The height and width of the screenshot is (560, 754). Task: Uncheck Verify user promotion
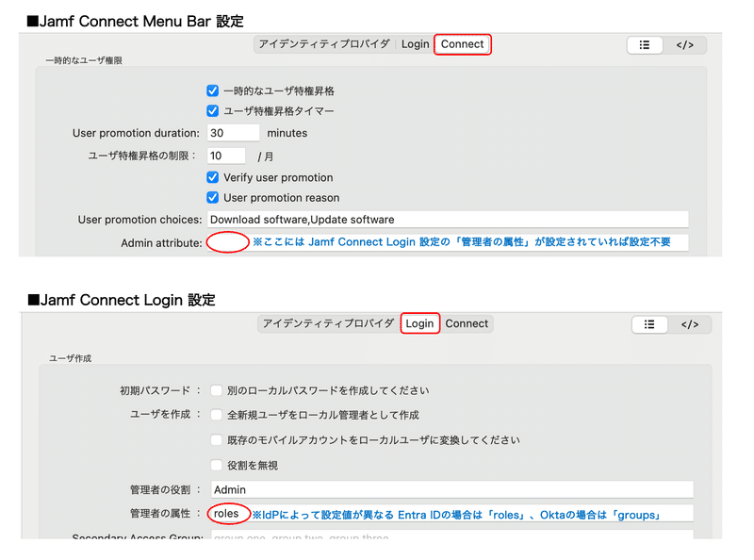click(213, 177)
